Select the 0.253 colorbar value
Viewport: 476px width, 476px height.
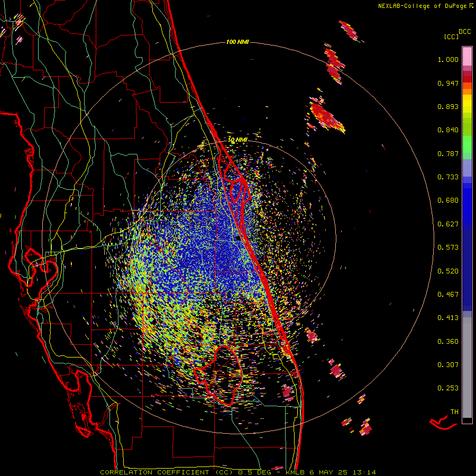click(448, 388)
